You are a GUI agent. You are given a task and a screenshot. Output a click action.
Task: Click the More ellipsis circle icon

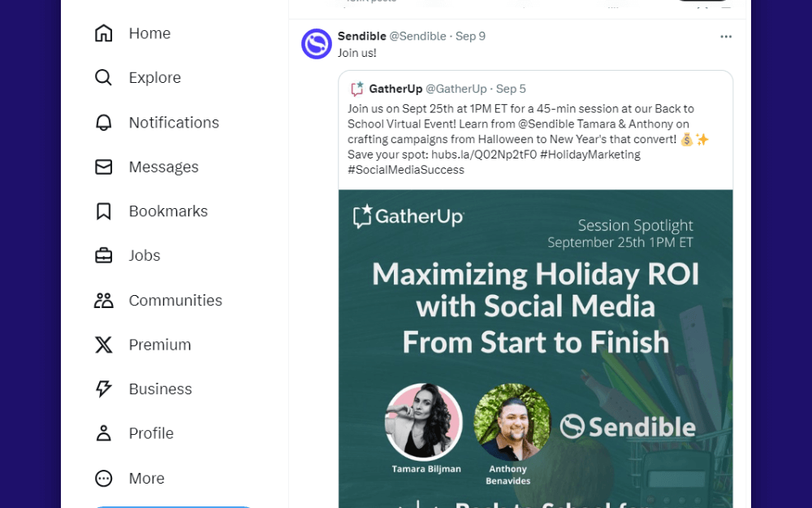pos(103,478)
